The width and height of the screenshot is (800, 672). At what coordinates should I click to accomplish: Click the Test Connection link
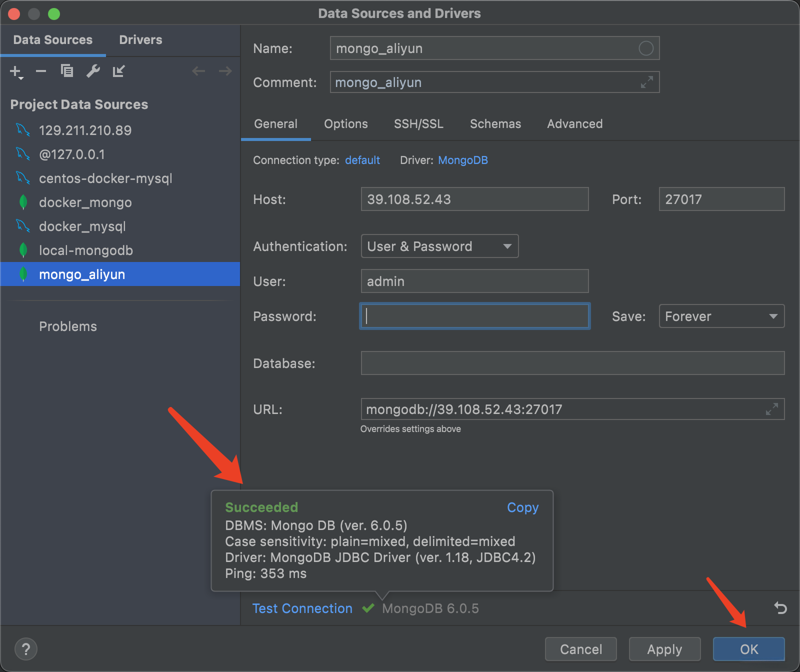tap(302, 608)
